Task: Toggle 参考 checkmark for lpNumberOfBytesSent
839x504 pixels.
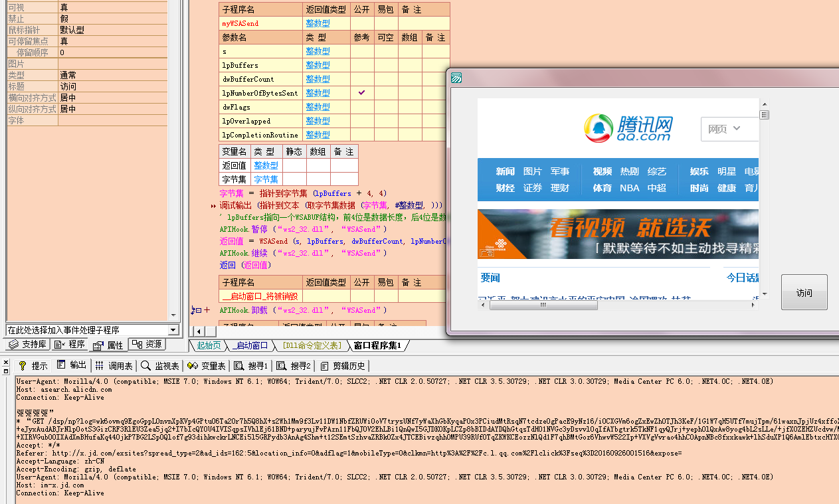Action: (x=362, y=93)
